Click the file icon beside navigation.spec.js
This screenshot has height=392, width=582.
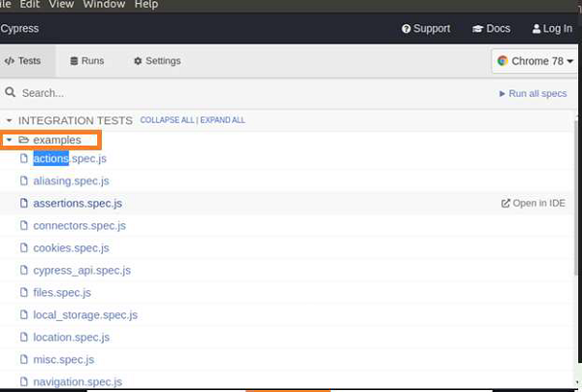(23, 381)
